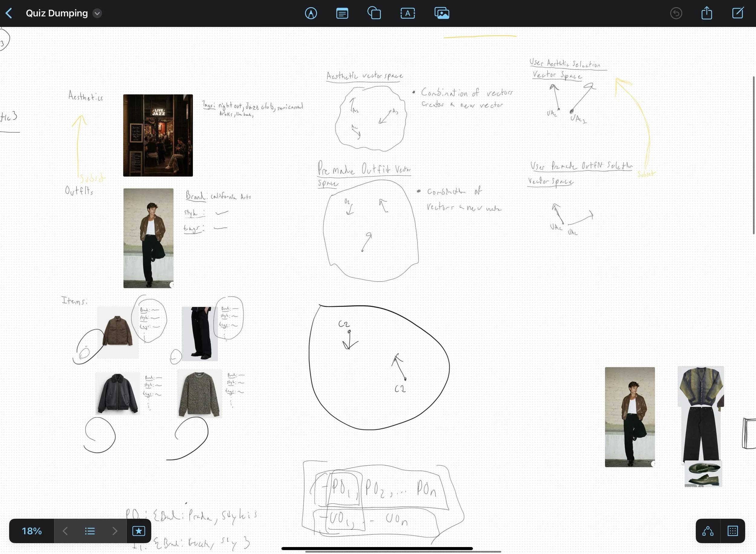Go back to boards list
Image resolution: width=756 pixels, height=554 pixels.
click(x=9, y=13)
